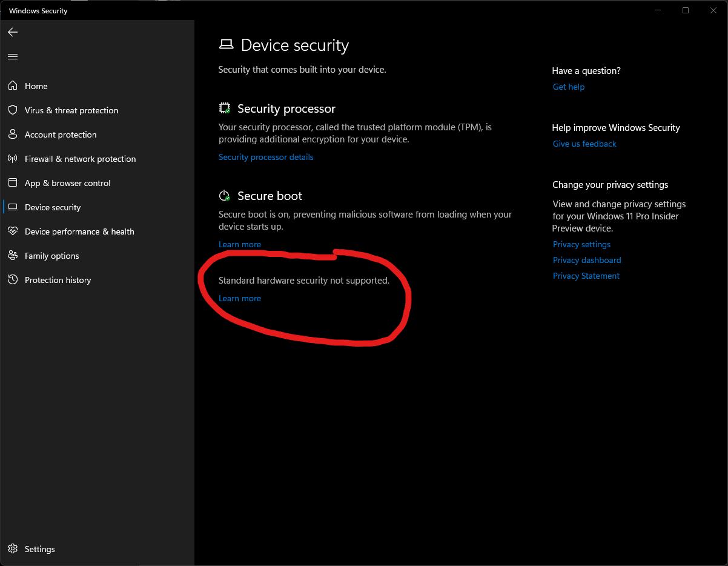Click the Privacy Statement link

586,276
